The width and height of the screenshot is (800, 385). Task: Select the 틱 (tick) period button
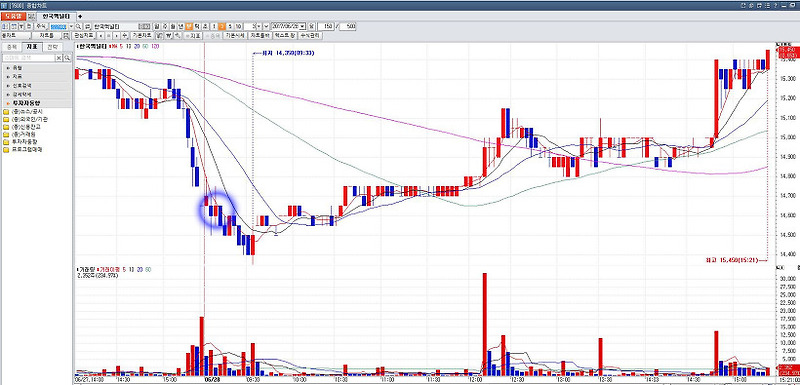click(197, 27)
